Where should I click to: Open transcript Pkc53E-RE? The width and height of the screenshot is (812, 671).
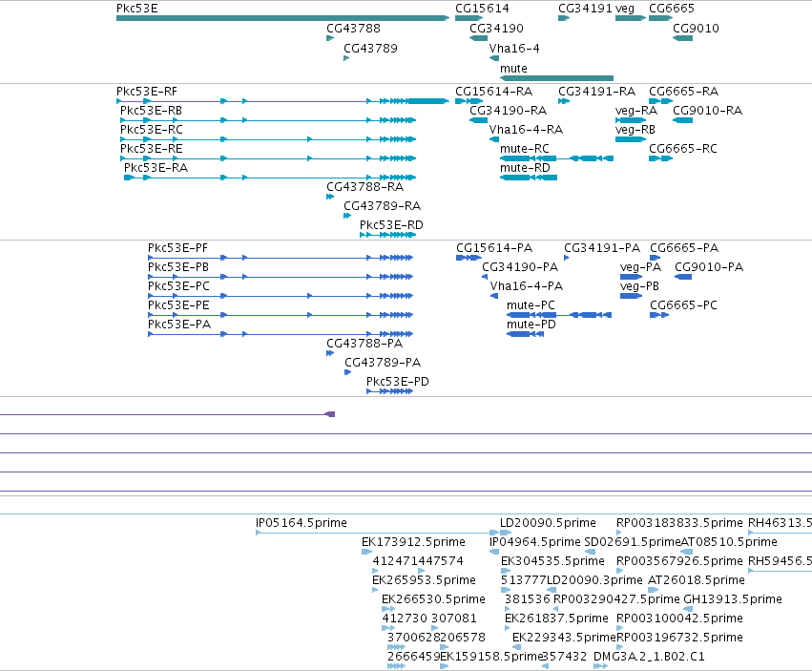[x=151, y=149]
